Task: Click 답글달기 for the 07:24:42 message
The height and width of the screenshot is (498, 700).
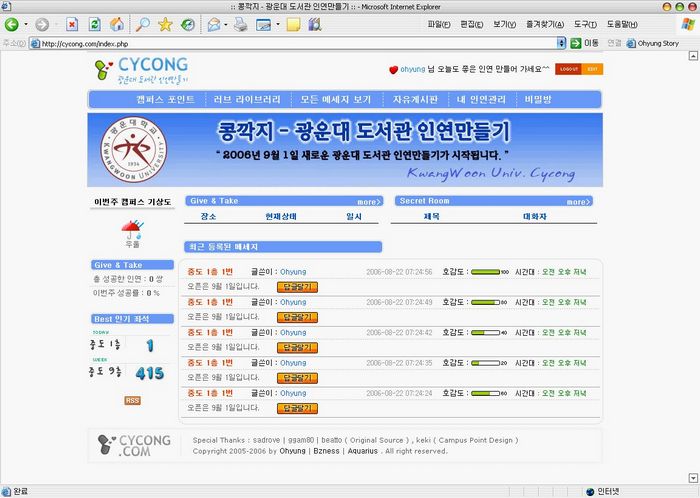Action: (297, 348)
